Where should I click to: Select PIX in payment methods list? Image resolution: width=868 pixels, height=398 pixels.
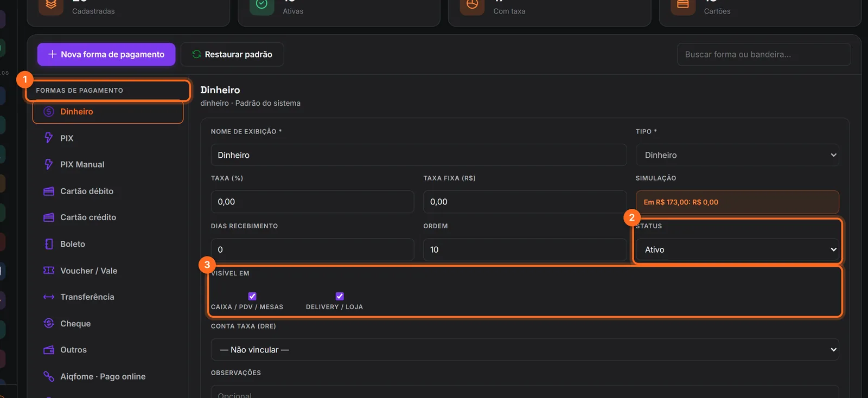pos(108,138)
